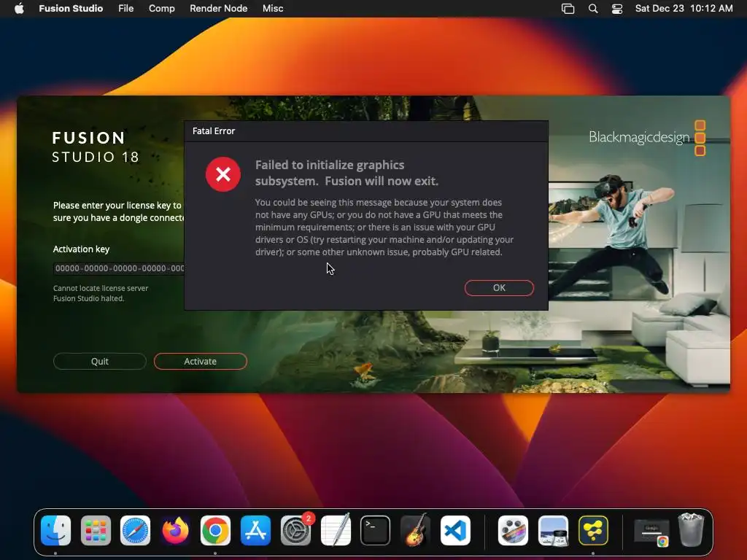Open the Fusion Studio menu
The image size is (747, 560).
point(71,8)
